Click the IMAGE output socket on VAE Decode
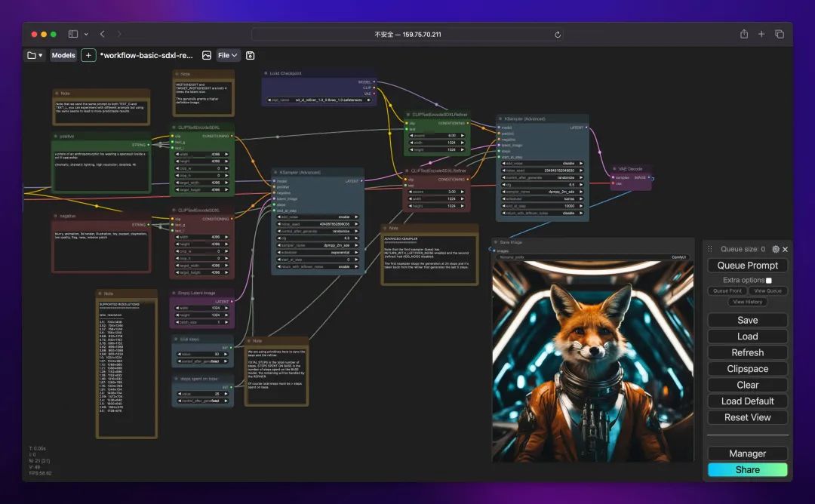The width and height of the screenshot is (815, 504). [649, 178]
